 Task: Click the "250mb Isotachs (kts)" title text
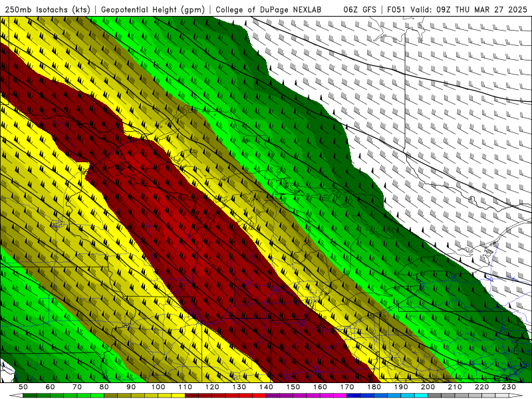47,10
